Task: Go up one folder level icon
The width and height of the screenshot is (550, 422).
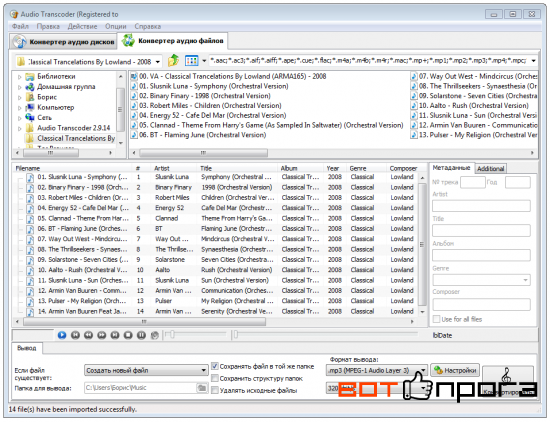Action: coord(173,61)
